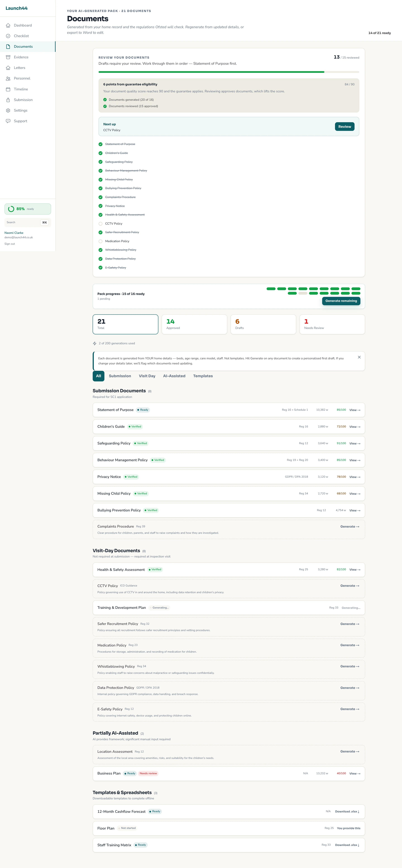This screenshot has height=868, width=402.
Task: Click the gray pending pack progress segment
Action: (x=303, y=293)
